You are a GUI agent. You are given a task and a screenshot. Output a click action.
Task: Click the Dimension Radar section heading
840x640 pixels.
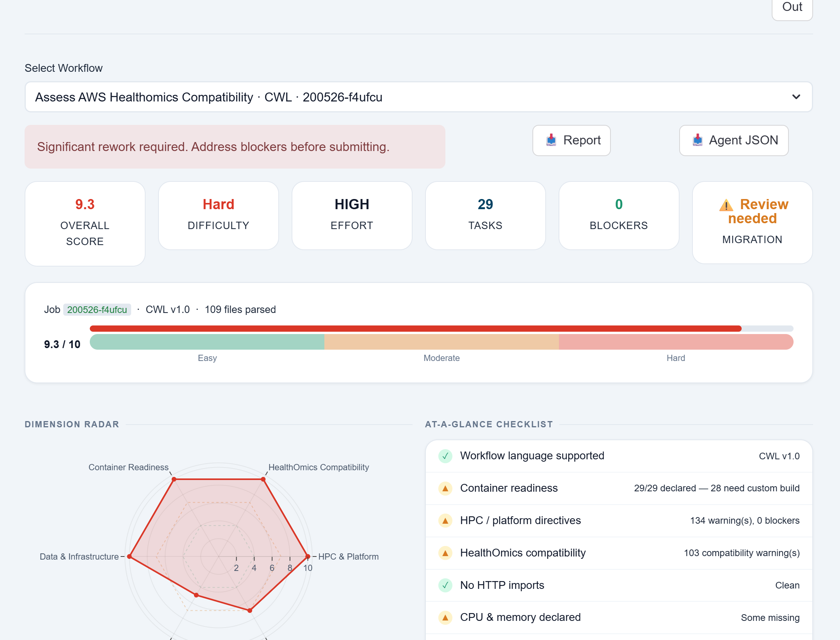[x=72, y=424]
